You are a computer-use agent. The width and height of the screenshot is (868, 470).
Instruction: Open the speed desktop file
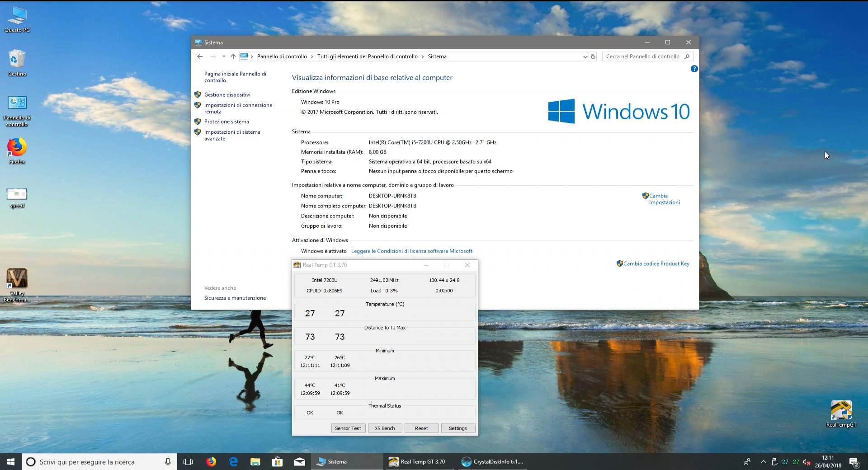click(17, 198)
